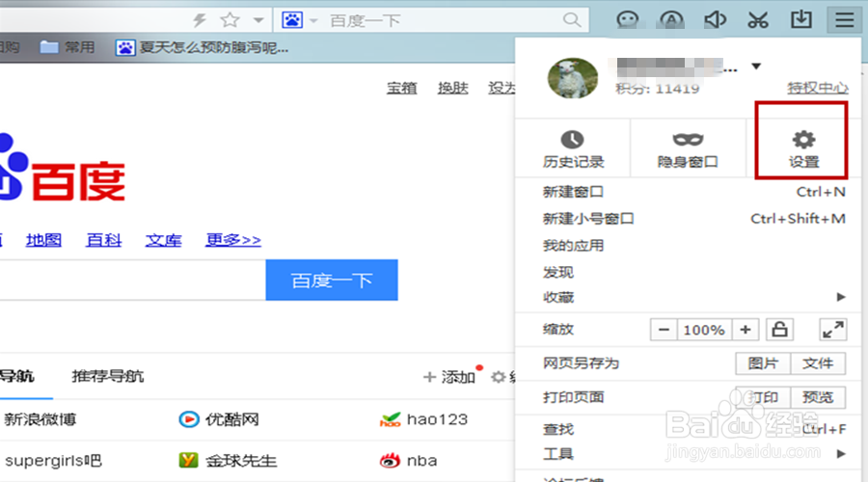The height and width of the screenshot is (482, 868).
Task: Toggle the zoom lock icon
Action: tap(779, 330)
